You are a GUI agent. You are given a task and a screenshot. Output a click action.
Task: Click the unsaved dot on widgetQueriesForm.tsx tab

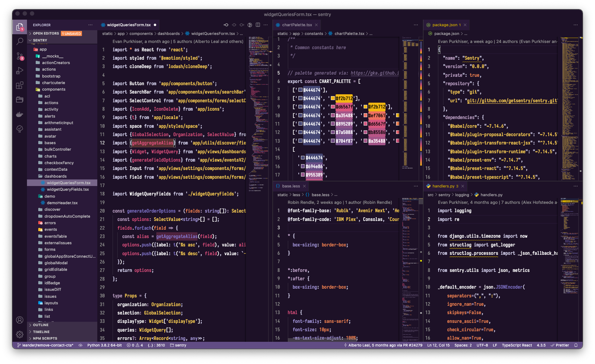click(x=155, y=25)
